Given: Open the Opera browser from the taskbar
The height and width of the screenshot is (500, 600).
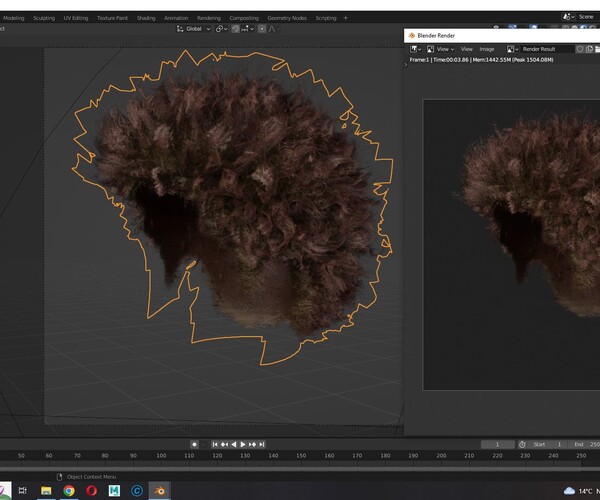Looking at the screenshot, I should coord(91,490).
